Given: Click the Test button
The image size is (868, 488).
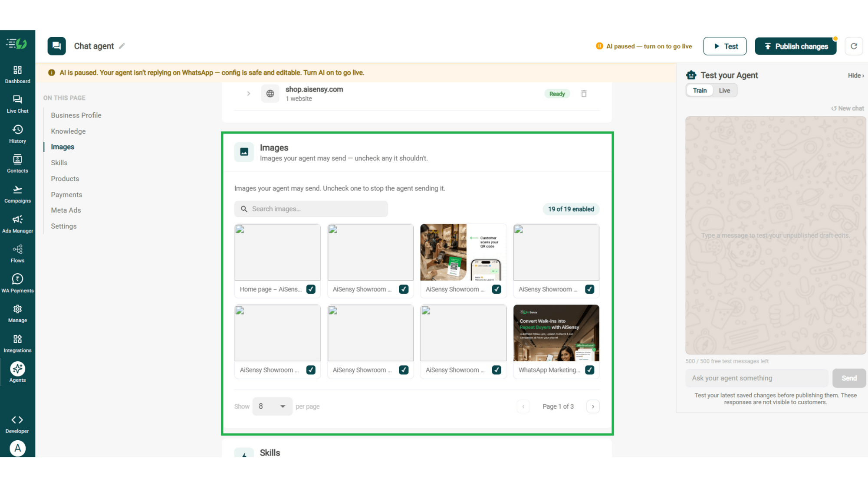Looking at the screenshot, I should pos(725,46).
